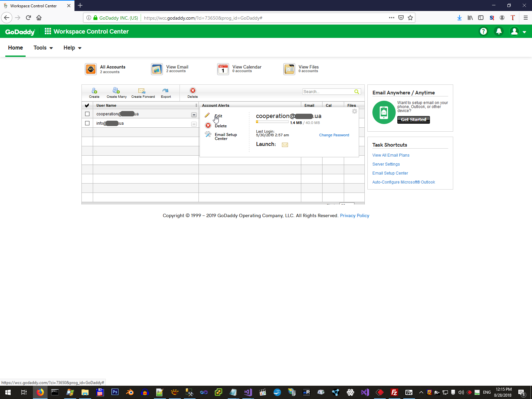Open Firefox downloads icon
The width and height of the screenshot is (532, 399).
point(460,18)
